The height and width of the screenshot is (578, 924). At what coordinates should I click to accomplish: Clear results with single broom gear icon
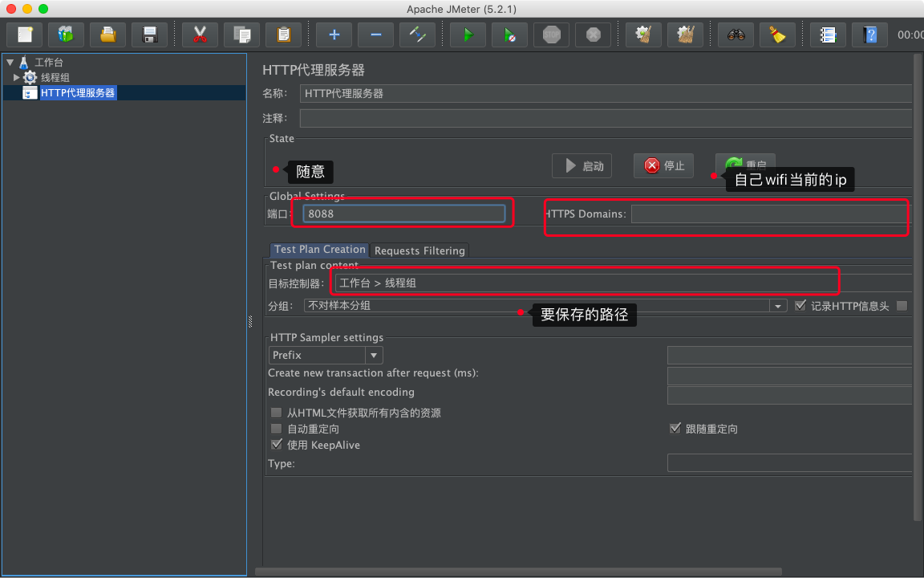(x=643, y=35)
